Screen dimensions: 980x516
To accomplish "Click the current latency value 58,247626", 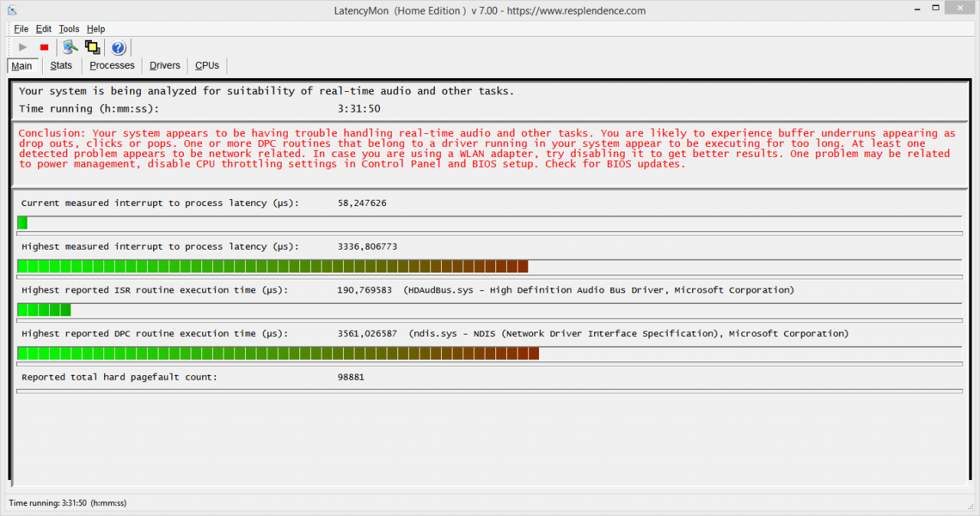I will [361, 204].
